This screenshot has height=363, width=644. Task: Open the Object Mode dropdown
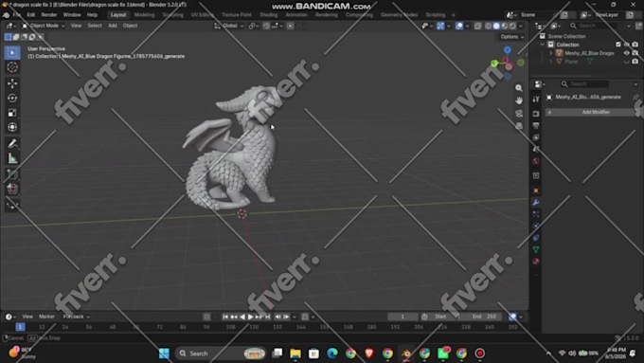[44, 26]
